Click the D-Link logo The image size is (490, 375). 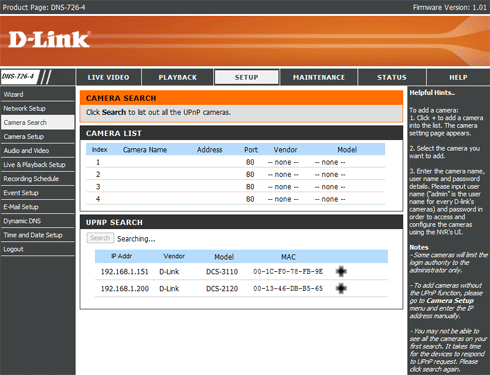point(49,40)
